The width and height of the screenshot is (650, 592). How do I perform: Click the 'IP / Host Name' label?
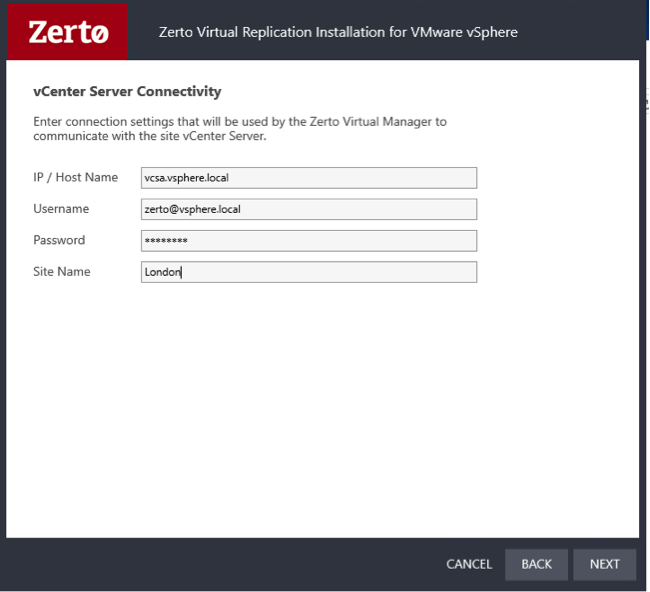click(75, 177)
